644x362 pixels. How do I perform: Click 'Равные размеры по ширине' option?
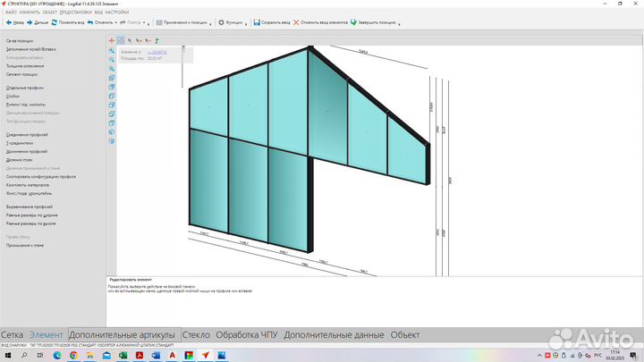(x=32, y=215)
